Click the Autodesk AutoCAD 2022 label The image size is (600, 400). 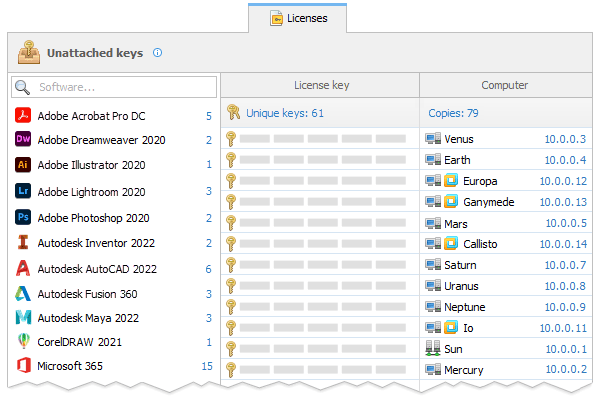(97, 269)
